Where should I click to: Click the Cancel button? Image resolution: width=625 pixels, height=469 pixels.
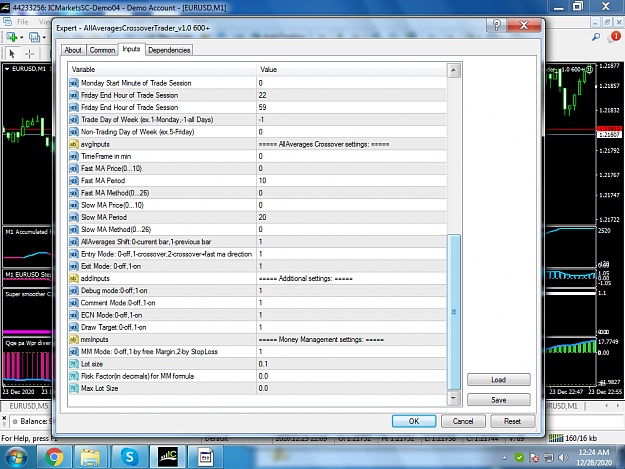coord(463,421)
